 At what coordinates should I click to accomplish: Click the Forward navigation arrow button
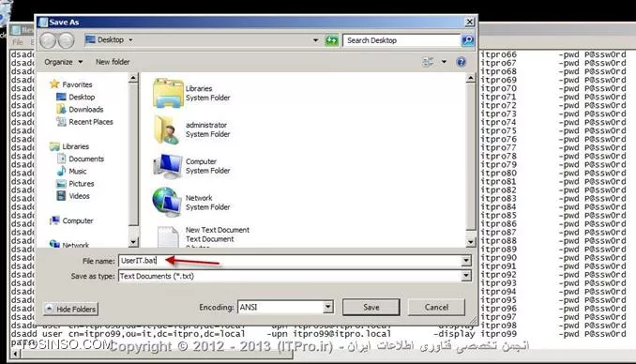(67, 40)
